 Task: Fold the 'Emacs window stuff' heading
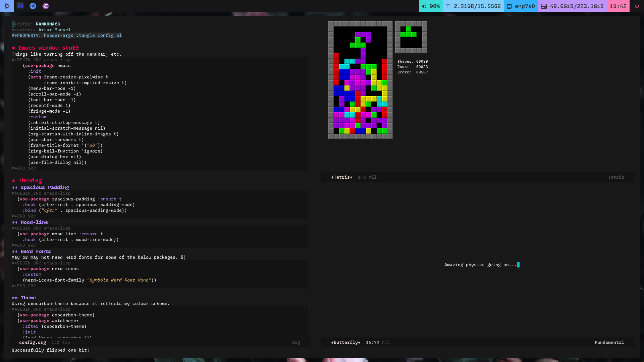(x=45, y=48)
